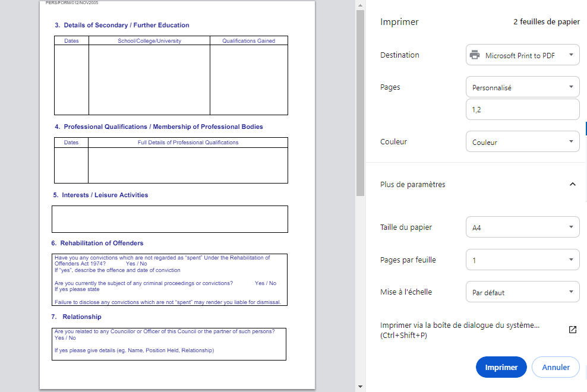Click Imprimer via la boîte de dialogue du système
This screenshot has width=587, height=392.
pos(460,330)
